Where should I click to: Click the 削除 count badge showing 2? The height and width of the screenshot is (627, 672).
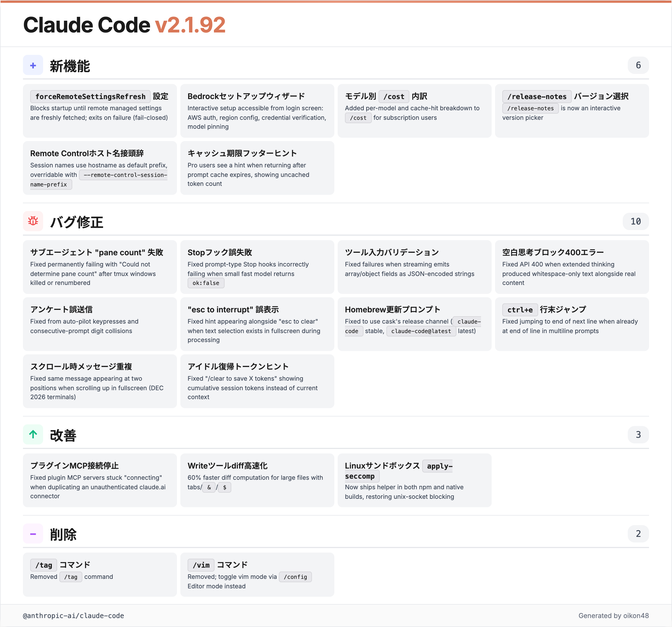(638, 534)
